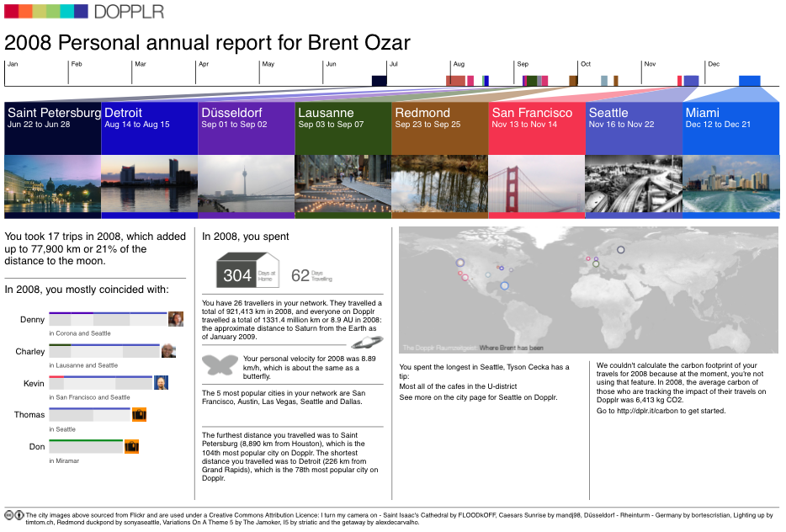This screenshot has width=786, height=532.
Task: Open the Düsseldorf tower photo
Action: [246, 184]
